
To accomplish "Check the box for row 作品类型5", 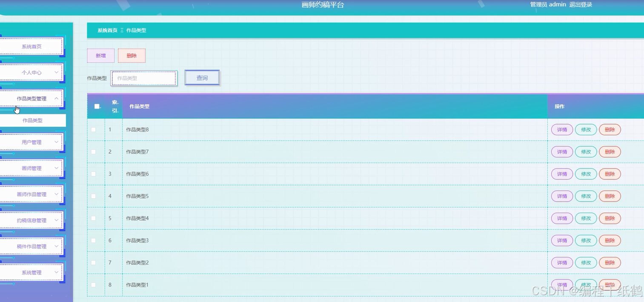I will tap(93, 196).
